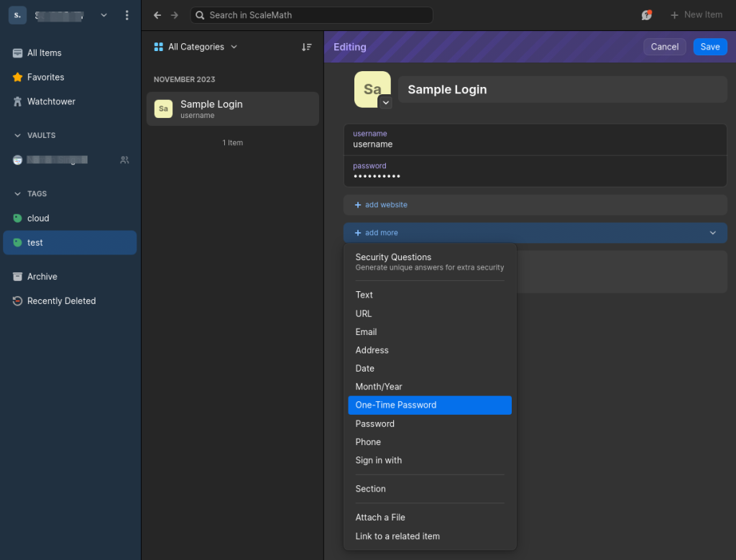736x560 pixels.
Task: Click the sort order icon above the item list
Action: [x=307, y=46]
